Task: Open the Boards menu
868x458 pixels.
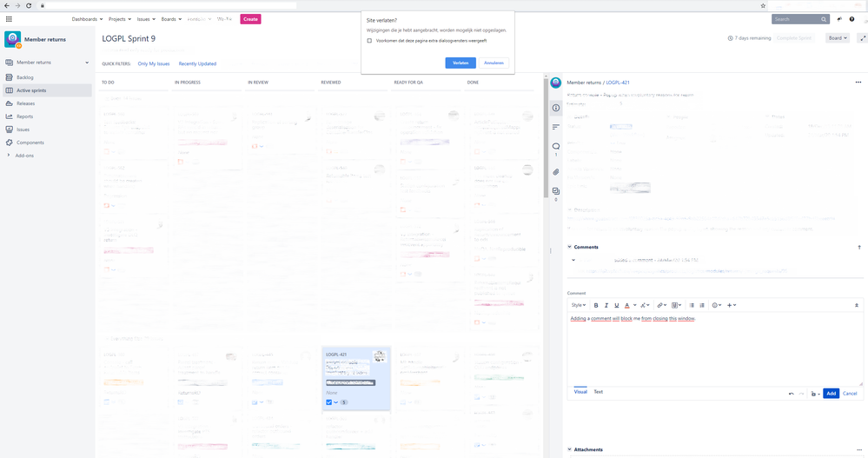Action: (x=171, y=19)
